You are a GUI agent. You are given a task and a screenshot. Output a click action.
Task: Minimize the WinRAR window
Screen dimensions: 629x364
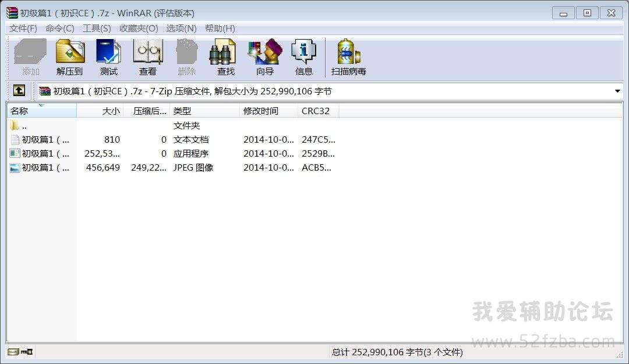pos(563,13)
